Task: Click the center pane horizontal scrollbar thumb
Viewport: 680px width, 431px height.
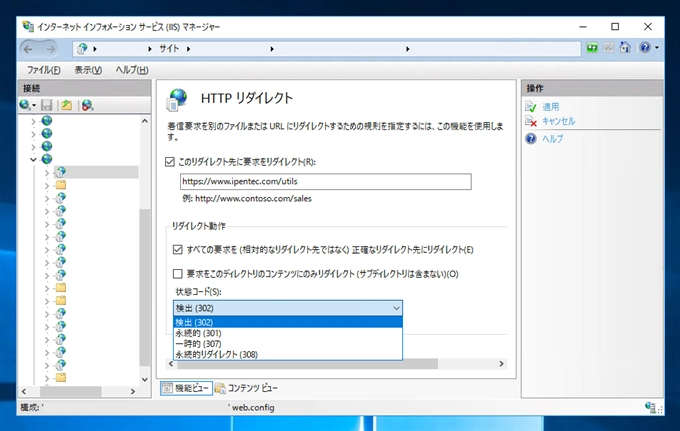Action: tap(307, 364)
